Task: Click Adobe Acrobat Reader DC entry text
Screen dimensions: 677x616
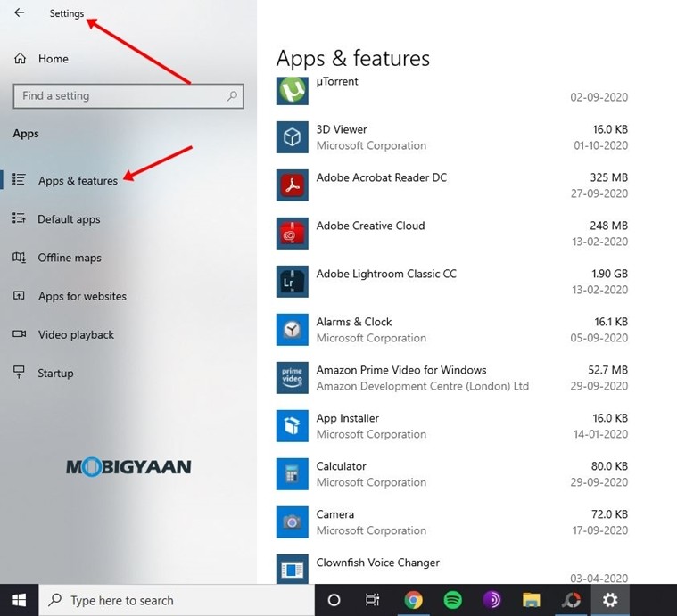Action: [x=381, y=177]
